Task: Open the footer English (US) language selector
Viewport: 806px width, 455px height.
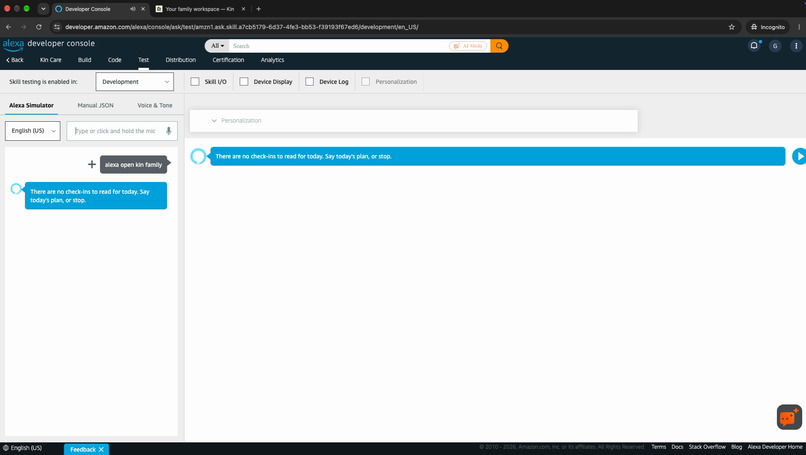Action: click(x=23, y=448)
